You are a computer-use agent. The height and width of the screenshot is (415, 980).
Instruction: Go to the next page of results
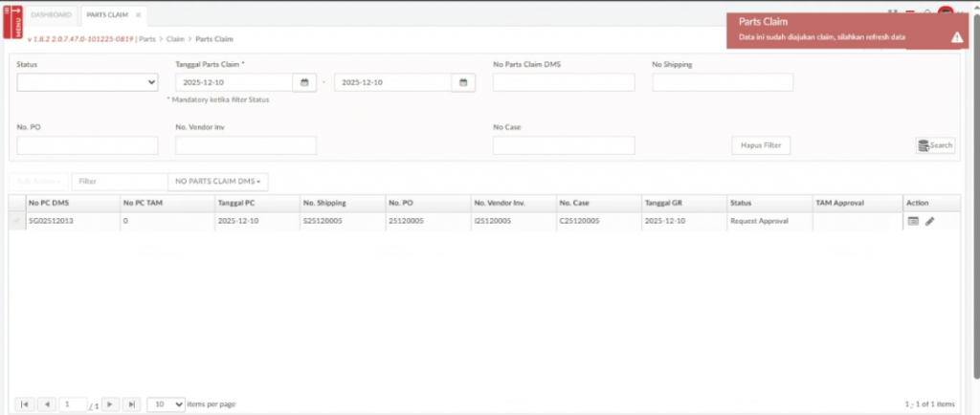click(x=111, y=404)
